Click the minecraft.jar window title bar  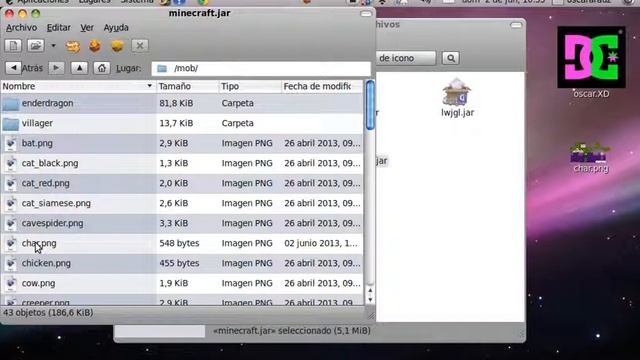199,13
